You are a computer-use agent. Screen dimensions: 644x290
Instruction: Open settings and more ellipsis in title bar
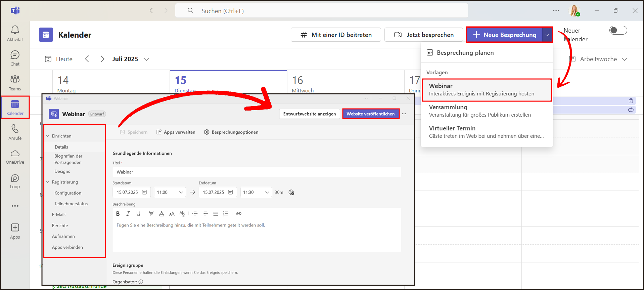556,11
